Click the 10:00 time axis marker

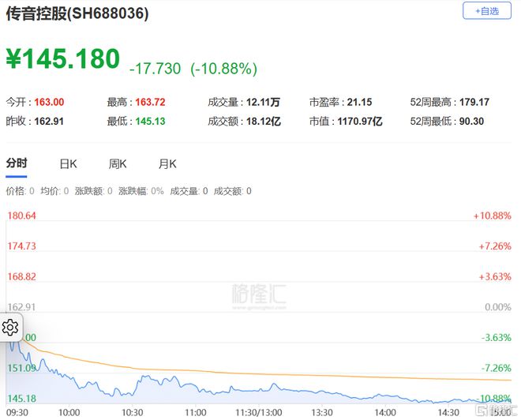[69, 413]
